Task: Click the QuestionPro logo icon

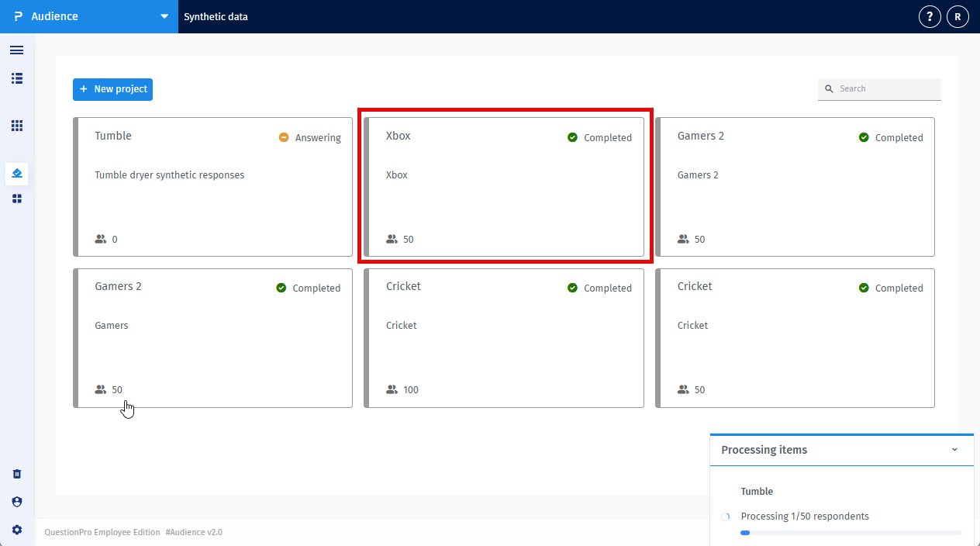Action: tap(18, 16)
